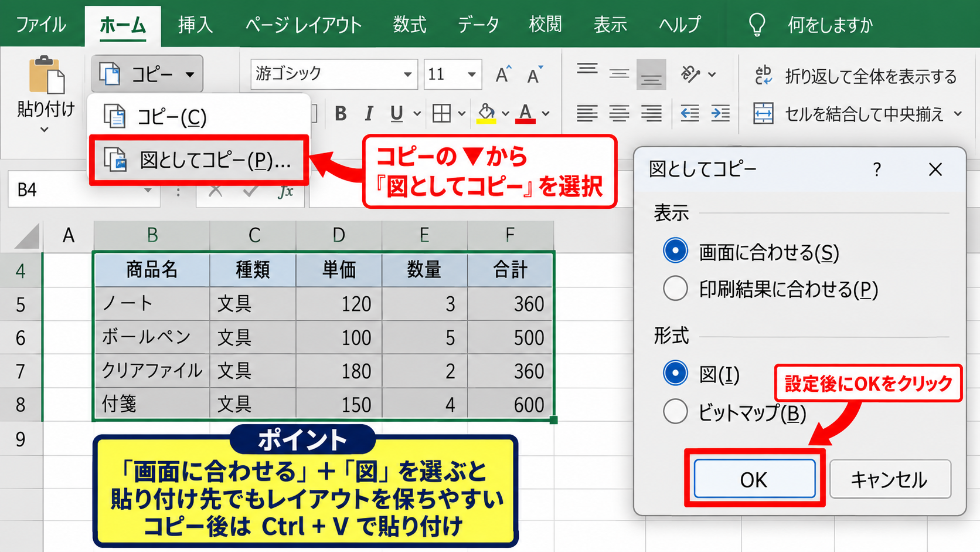Apply yellow fill color bucket

pyautogui.click(x=486, y=113)
